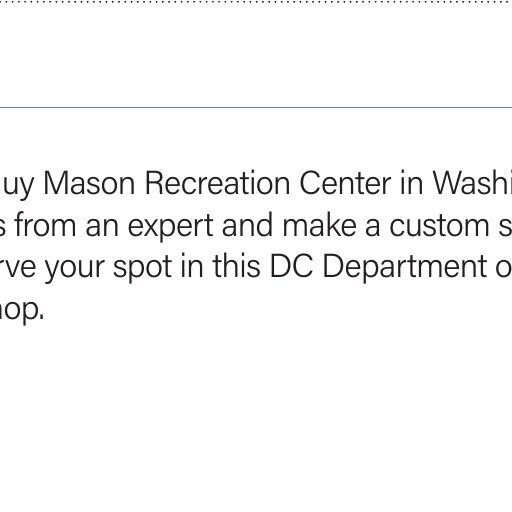Screen dimensions: 512x512
Task: Click the word "make" in the second line
Action: [320, 225]
